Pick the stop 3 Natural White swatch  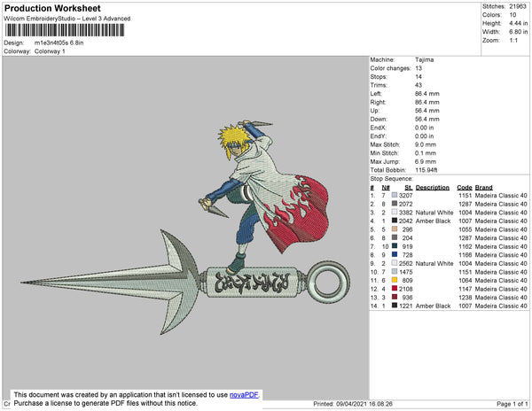[x=395, y=212]
